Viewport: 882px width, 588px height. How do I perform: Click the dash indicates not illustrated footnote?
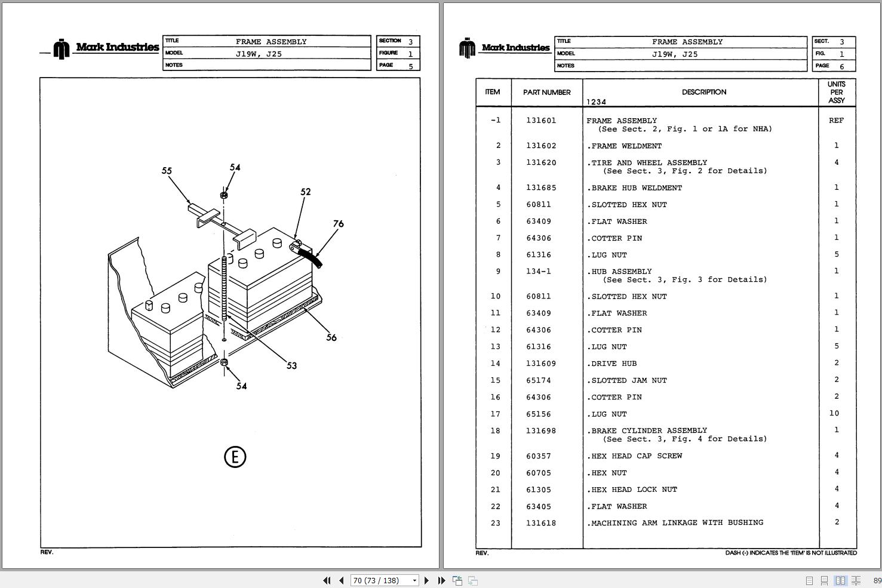791,553
